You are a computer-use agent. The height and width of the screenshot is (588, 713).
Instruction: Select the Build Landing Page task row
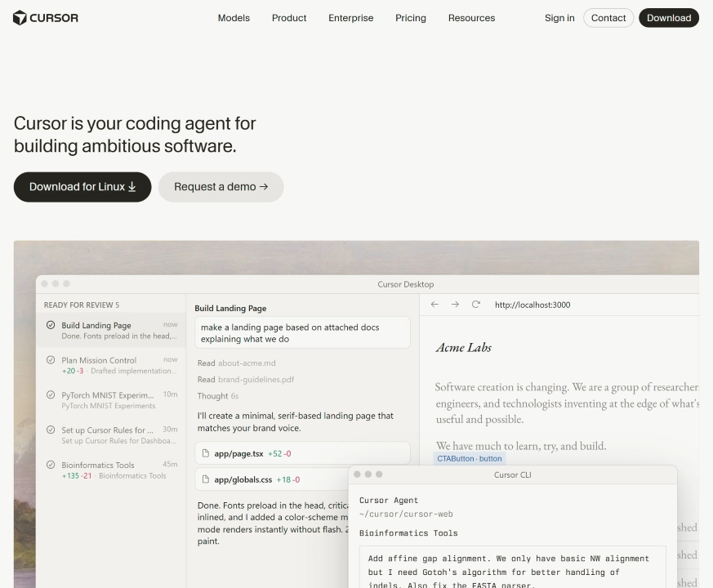(111, 330)
